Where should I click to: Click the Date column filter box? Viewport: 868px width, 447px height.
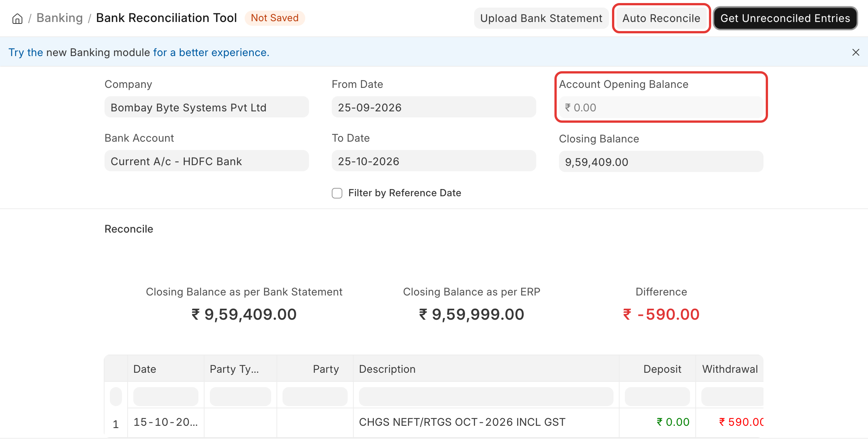(166, 397)
